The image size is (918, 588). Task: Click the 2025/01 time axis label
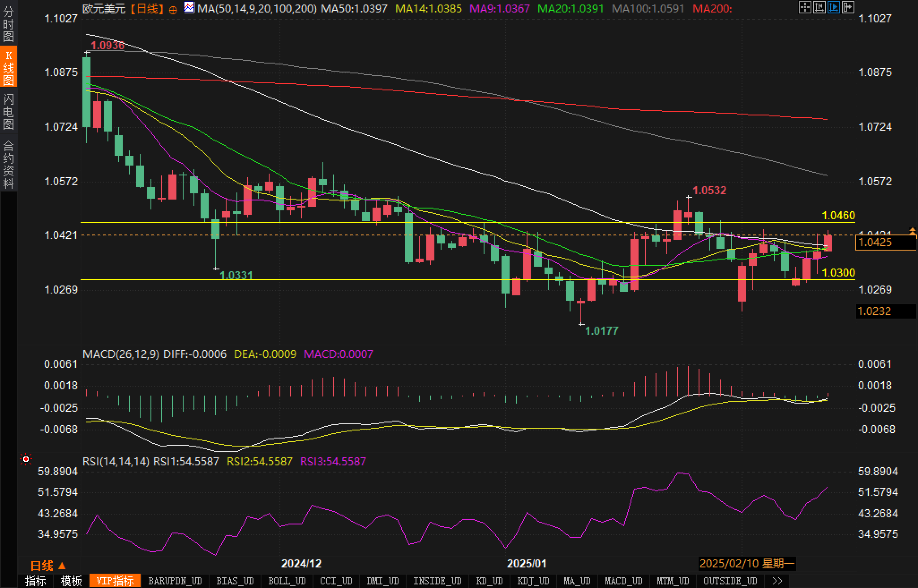527,563
